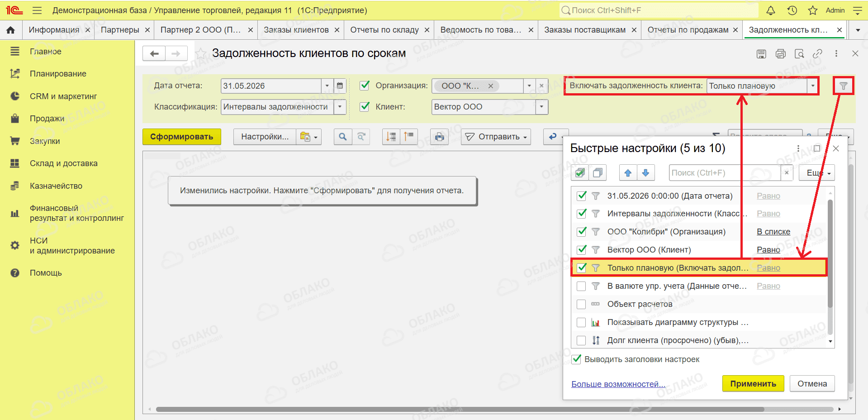Move selected setting up with blue arrow

(x=628, y=173)
